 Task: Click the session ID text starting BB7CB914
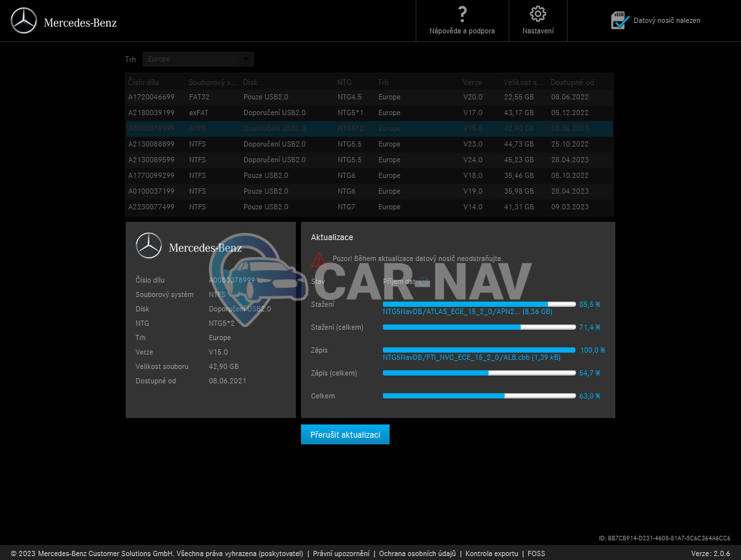(664, 538)
